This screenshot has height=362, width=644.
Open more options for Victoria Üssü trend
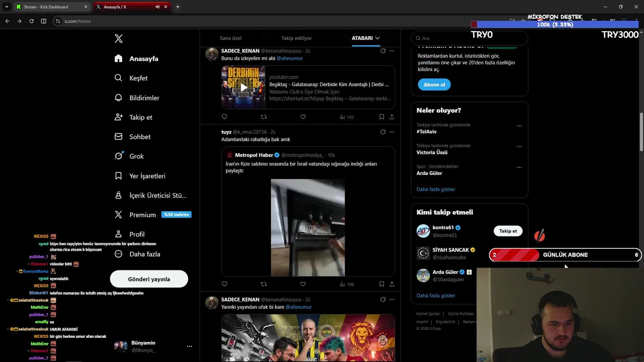pos(519,146)
